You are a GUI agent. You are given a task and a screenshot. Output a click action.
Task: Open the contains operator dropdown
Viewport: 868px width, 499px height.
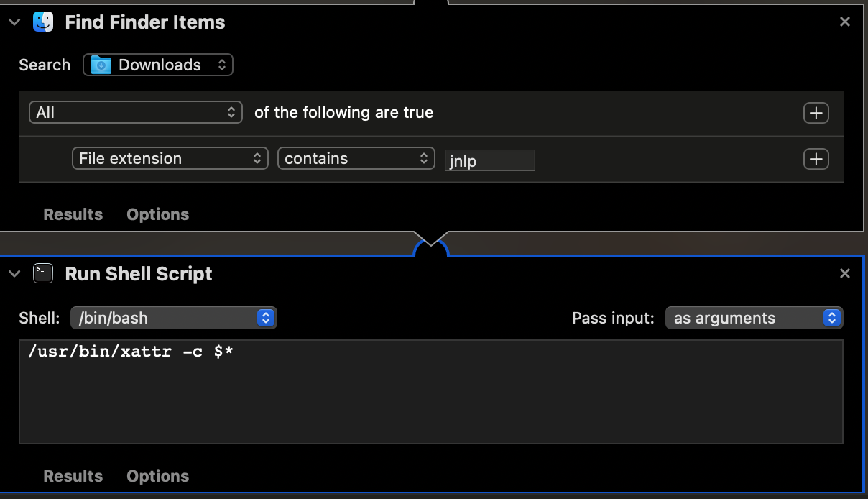[x=356, y=159]
